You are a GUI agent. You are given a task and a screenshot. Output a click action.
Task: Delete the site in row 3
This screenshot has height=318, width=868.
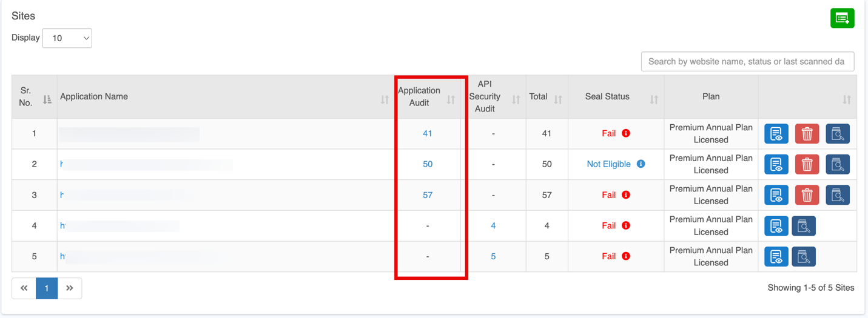point(807,195)
